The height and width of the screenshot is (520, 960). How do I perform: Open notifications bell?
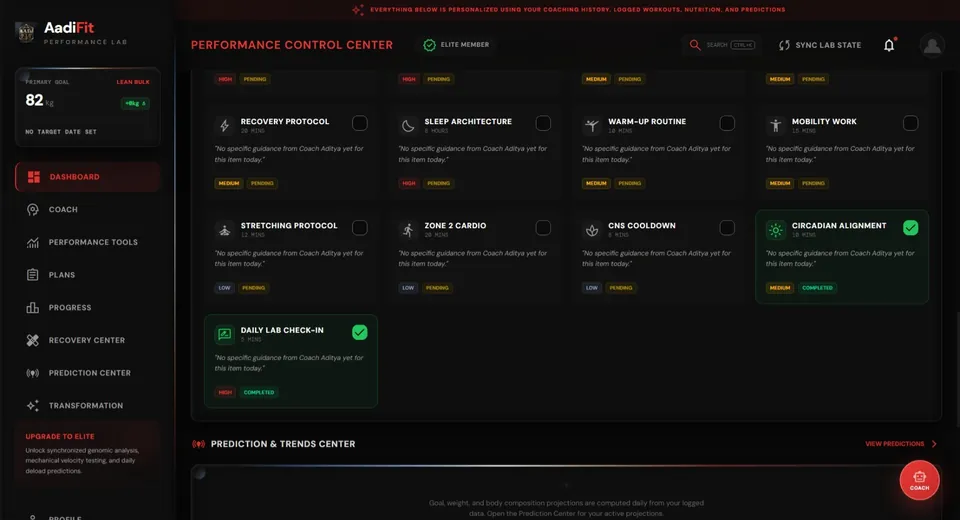889,45
